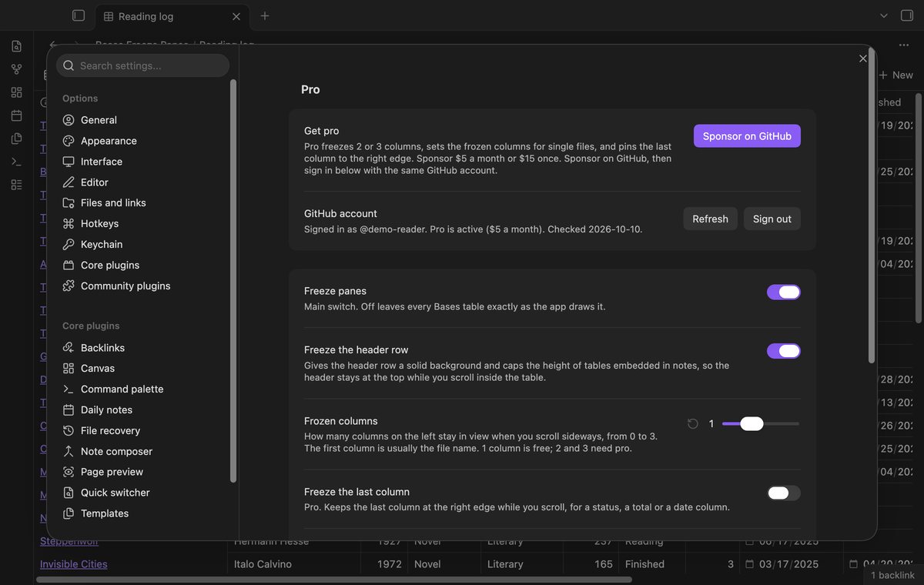Toggle the right sidebar panel icon
The width and height of the screenshot is (924, 585).
coord(907,15)
